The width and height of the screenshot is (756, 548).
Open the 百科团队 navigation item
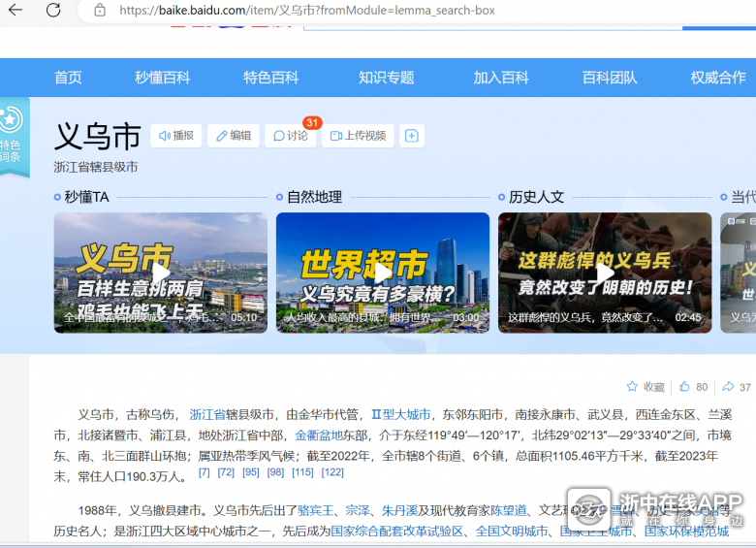click(x=610, y=78)
